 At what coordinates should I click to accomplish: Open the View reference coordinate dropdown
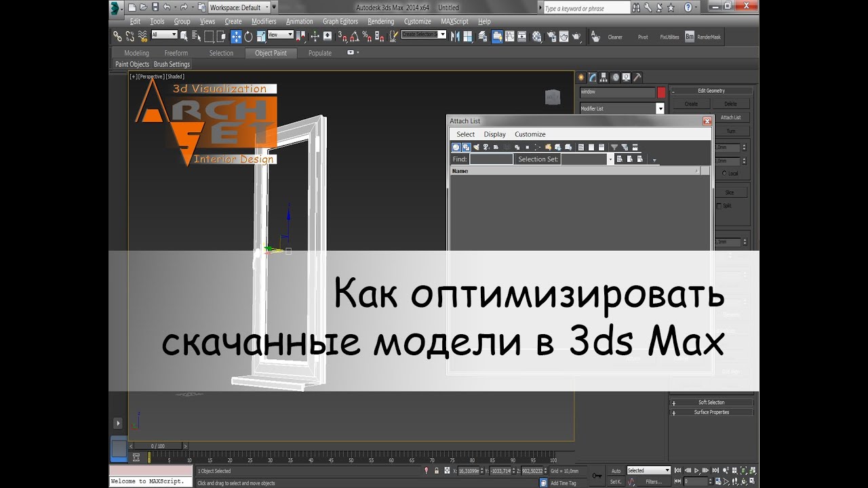tap(280, 35)
